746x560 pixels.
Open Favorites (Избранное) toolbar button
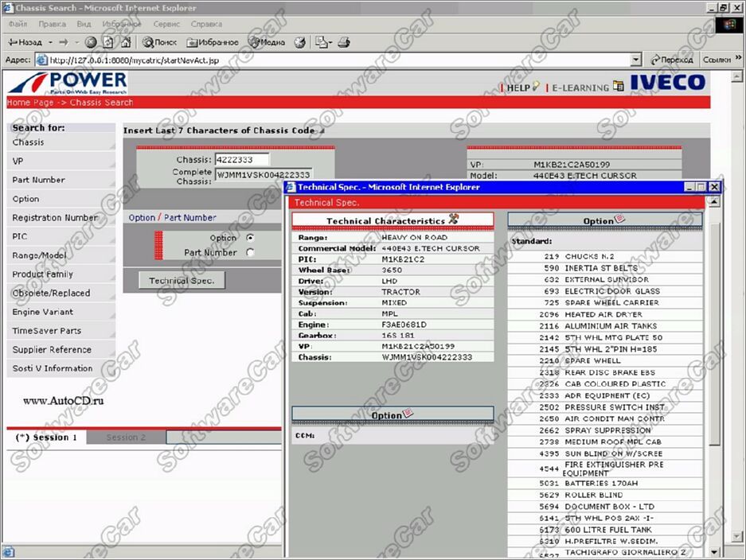click(213, 42)
